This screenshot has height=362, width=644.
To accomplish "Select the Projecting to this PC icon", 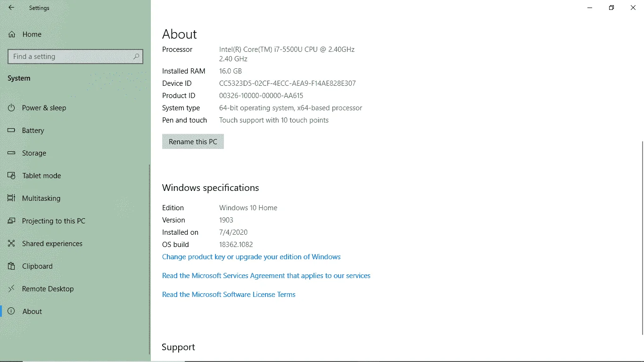I will pyautogui.click(x=12, y=221).
